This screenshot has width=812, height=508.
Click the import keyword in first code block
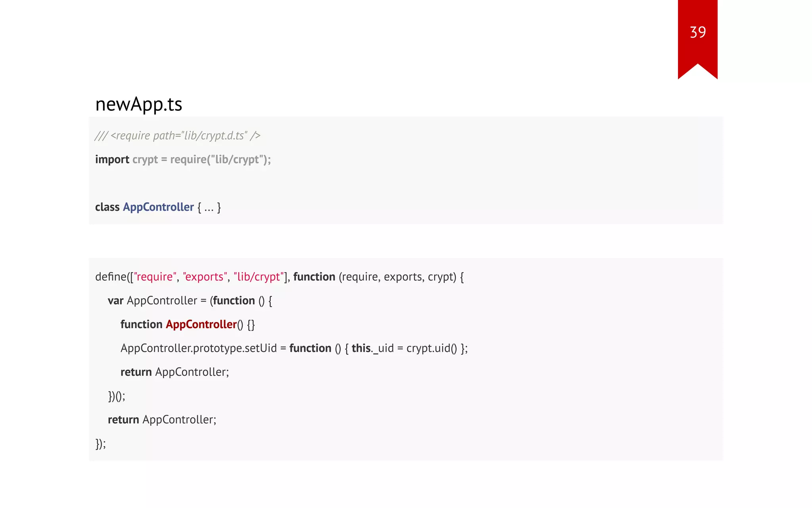point(112,160)
